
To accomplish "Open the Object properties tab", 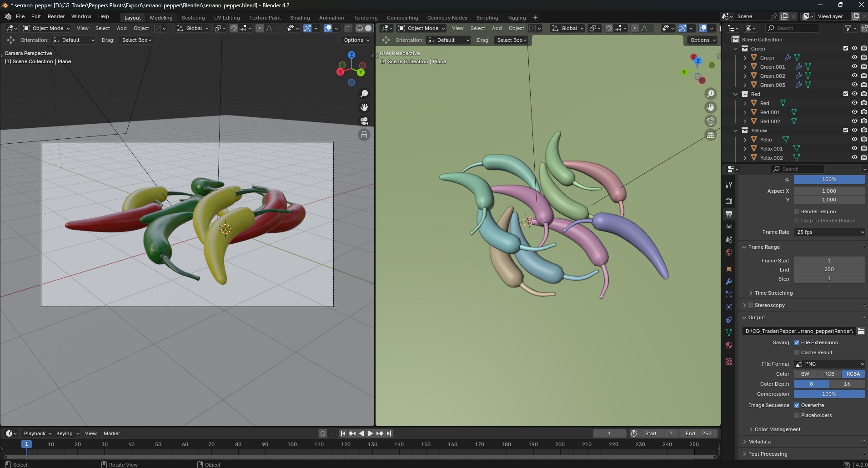I will pos(729,268).
